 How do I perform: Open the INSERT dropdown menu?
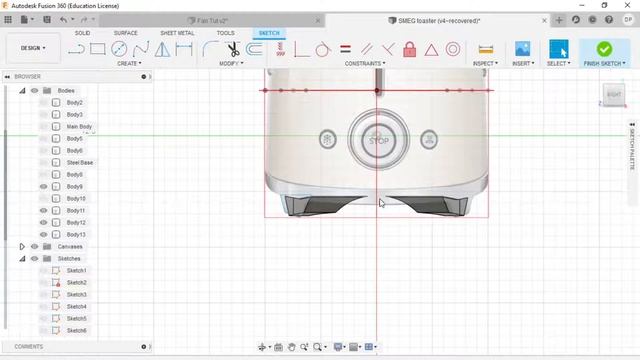coord(523,64)
